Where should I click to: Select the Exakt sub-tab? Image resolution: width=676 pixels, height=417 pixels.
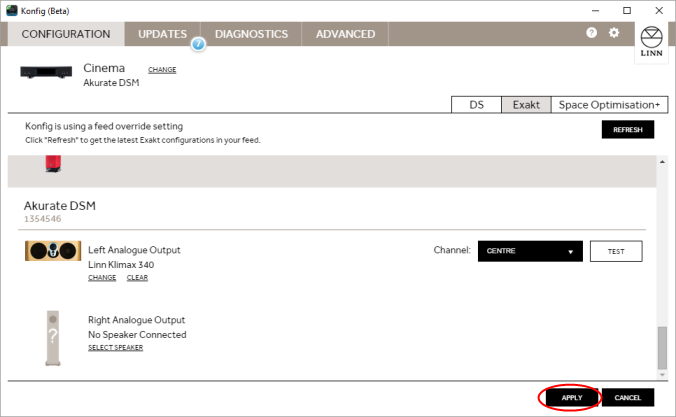[x=526, y=105]
